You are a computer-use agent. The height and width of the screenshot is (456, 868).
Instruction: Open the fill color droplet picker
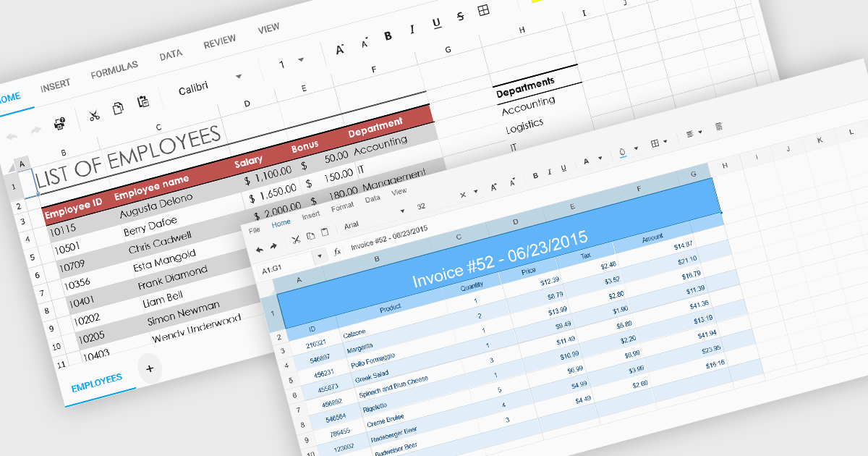pyautogui.click(x=622, y=151)
